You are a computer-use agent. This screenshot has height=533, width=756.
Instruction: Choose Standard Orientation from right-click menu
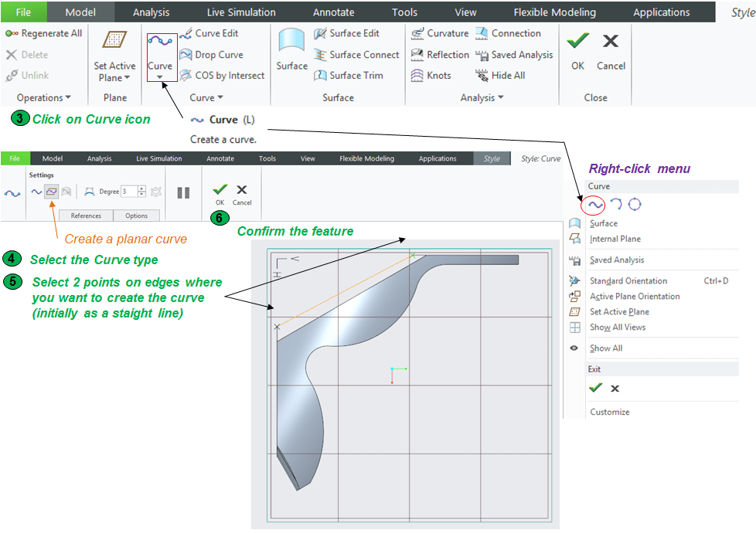628,281
